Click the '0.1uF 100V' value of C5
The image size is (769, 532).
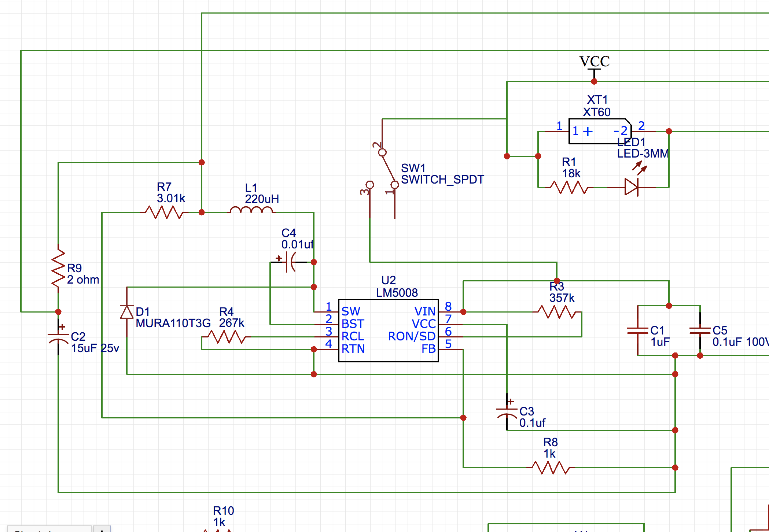coord(741,342)
